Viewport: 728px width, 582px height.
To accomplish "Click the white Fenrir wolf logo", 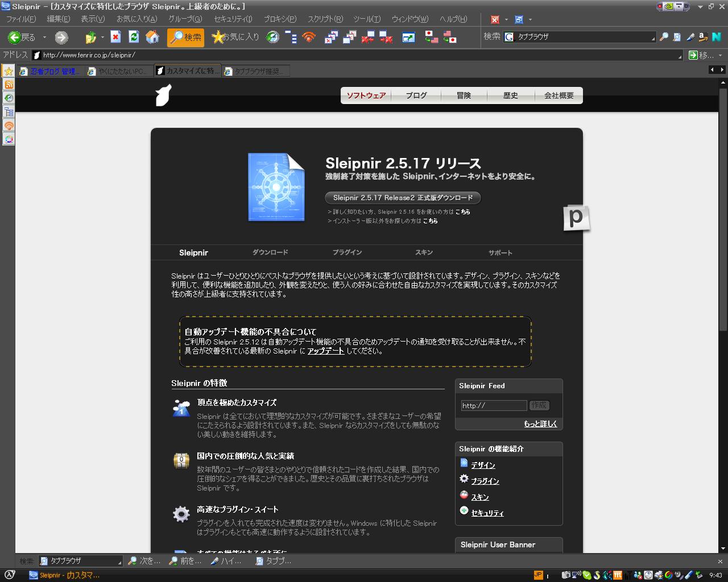I will click(x=163, y=95).
